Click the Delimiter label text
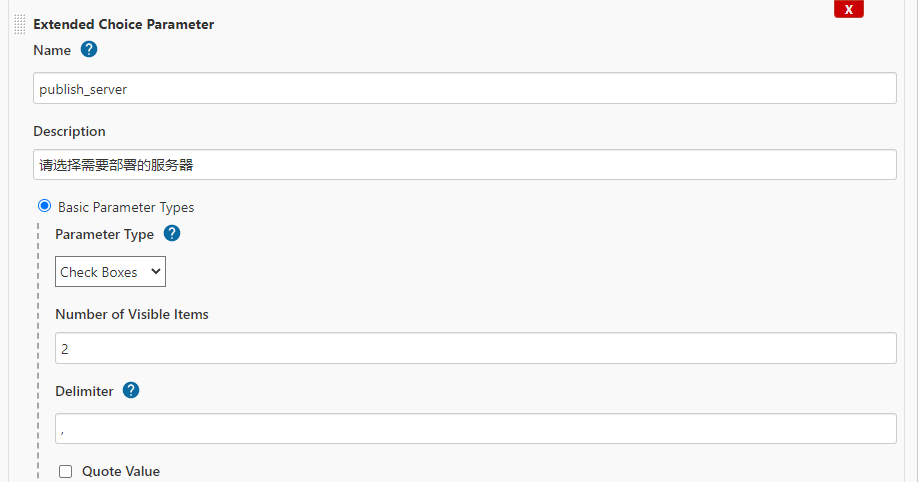The width and height of the screenshot is (919, 482). [x=84, y=391]
